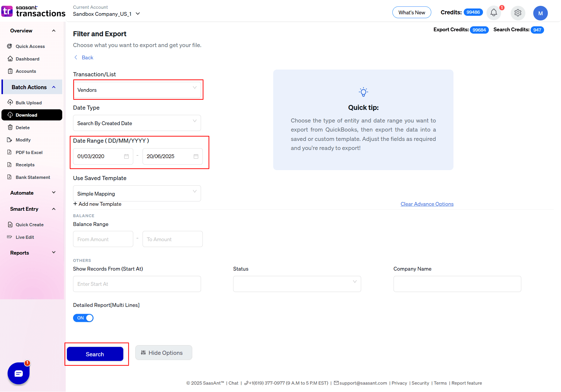Click the Search button
This screenshot has height=392, width=561.
[95, 354]
